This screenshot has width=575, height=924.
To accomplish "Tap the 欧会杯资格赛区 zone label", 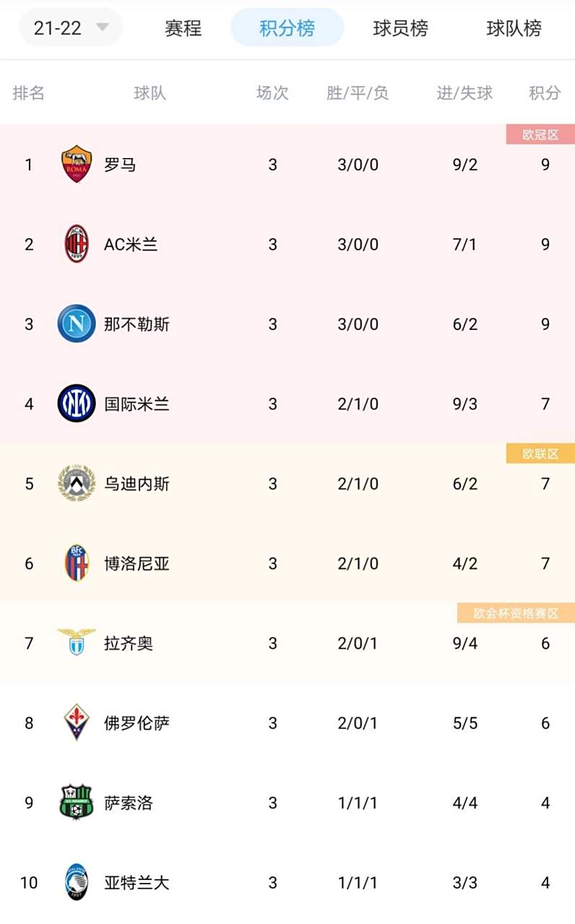I will point(516,613).
